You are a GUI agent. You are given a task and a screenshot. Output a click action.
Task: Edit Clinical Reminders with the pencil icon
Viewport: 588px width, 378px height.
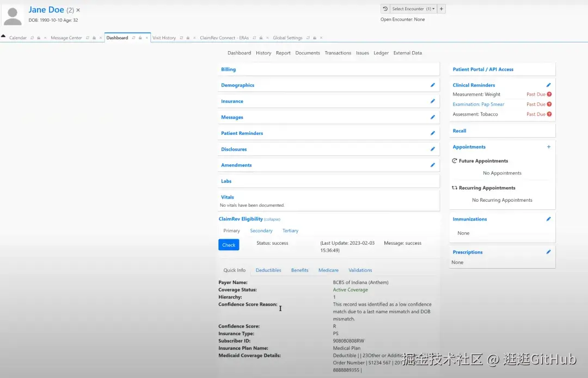pos(549,85)
